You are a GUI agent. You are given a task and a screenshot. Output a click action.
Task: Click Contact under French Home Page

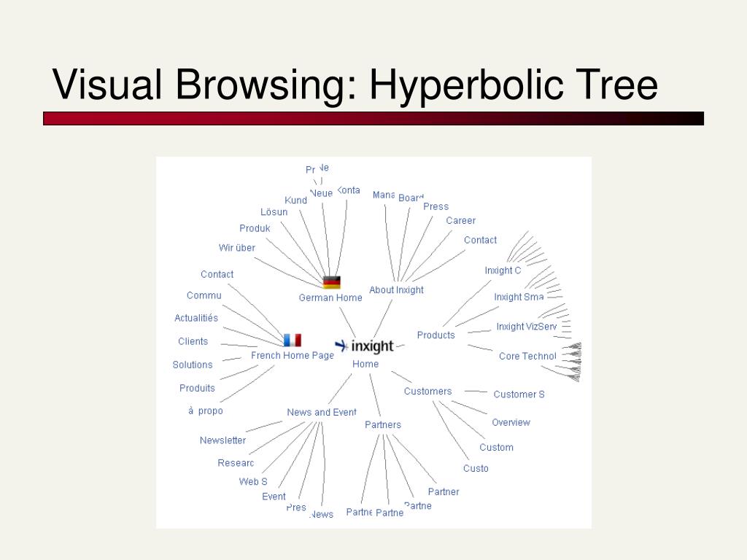tap(217, 274)
